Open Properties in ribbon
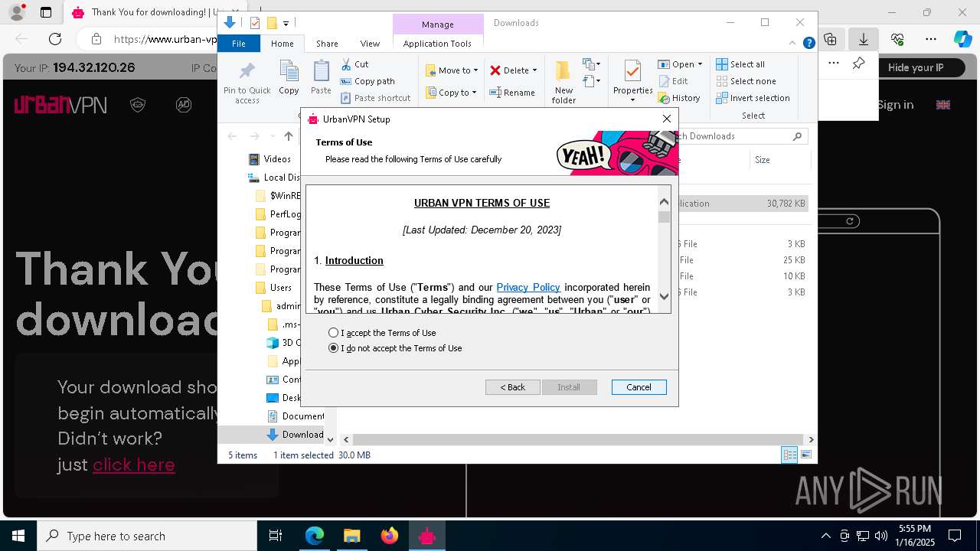Image resolution: width=980 pixels, height=551 pixels. point(632,80)
